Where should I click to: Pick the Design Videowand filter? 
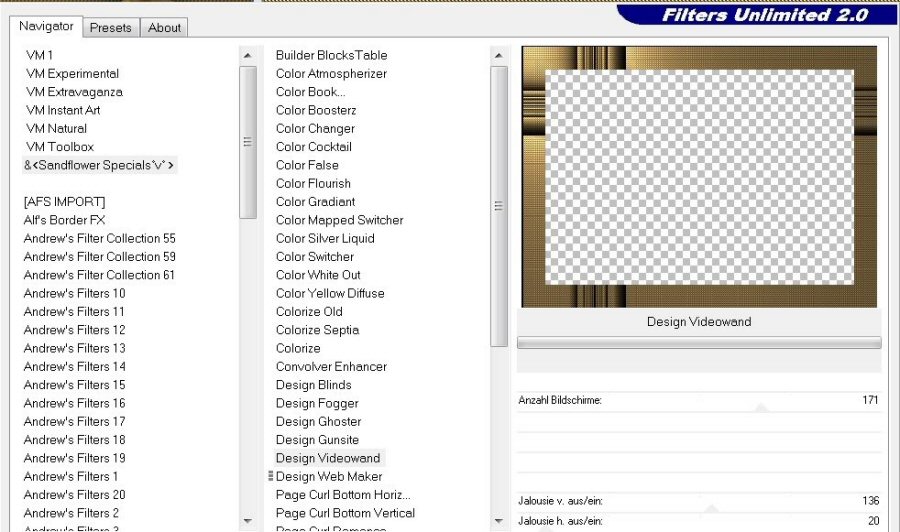(328, 458)
